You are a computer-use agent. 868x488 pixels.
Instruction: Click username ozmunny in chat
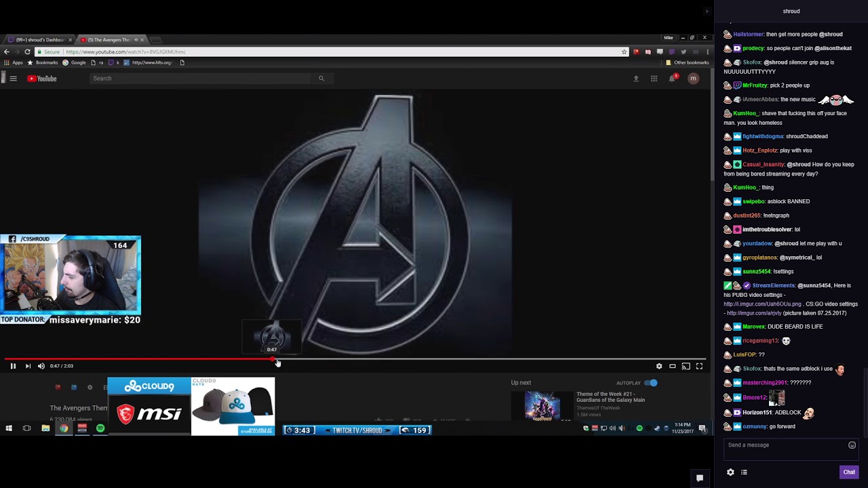point(754,426)
